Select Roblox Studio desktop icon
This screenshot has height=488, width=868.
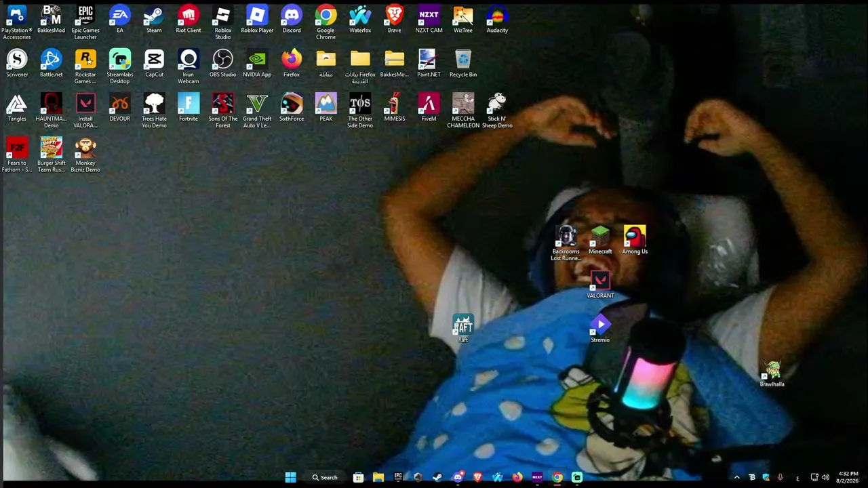(223, 22)
